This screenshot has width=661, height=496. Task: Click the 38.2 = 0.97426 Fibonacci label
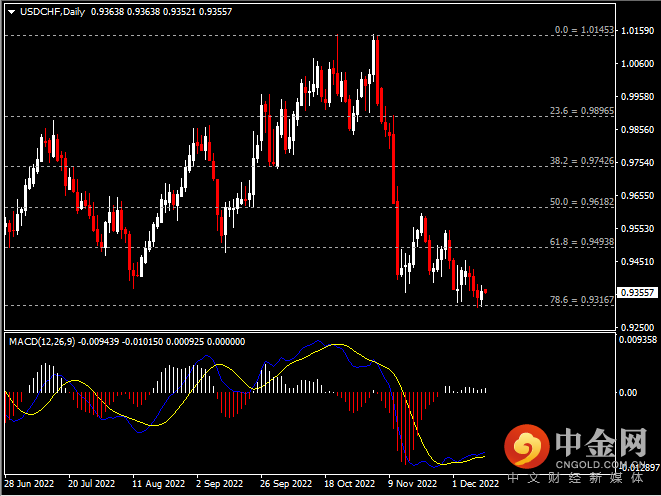[x=584, y=161]
